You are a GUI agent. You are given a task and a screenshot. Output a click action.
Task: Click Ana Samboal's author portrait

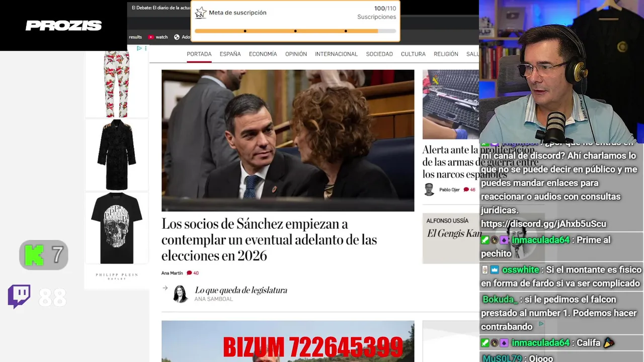180,294
